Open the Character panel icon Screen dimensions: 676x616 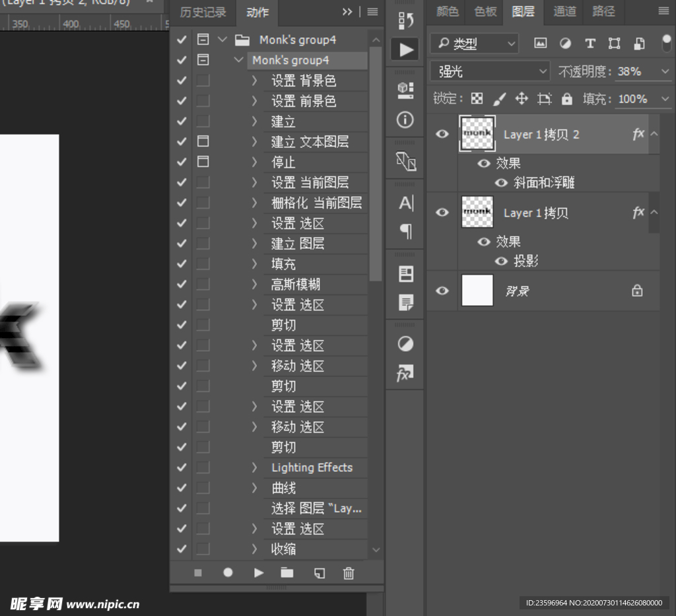click(405, 203)
